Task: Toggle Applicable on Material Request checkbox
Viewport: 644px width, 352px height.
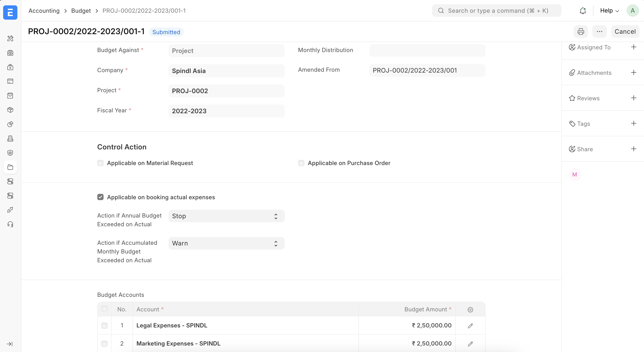Action: point(100,163)
